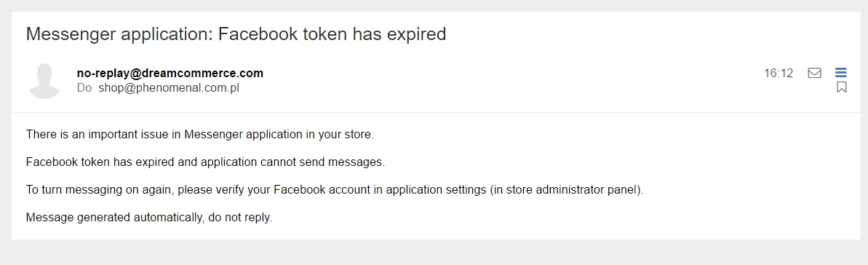Click the line "There is an important issue"

click(x=200, y=135)
